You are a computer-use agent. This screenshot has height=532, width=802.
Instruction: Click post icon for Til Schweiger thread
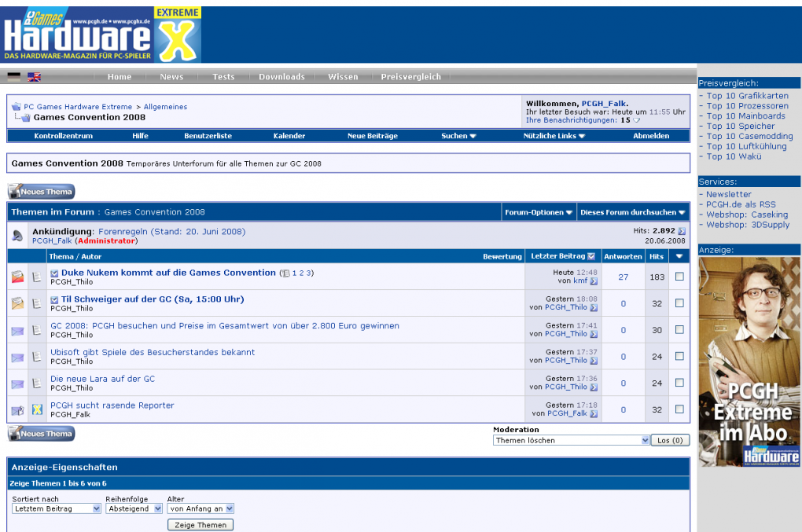[37, 303]
